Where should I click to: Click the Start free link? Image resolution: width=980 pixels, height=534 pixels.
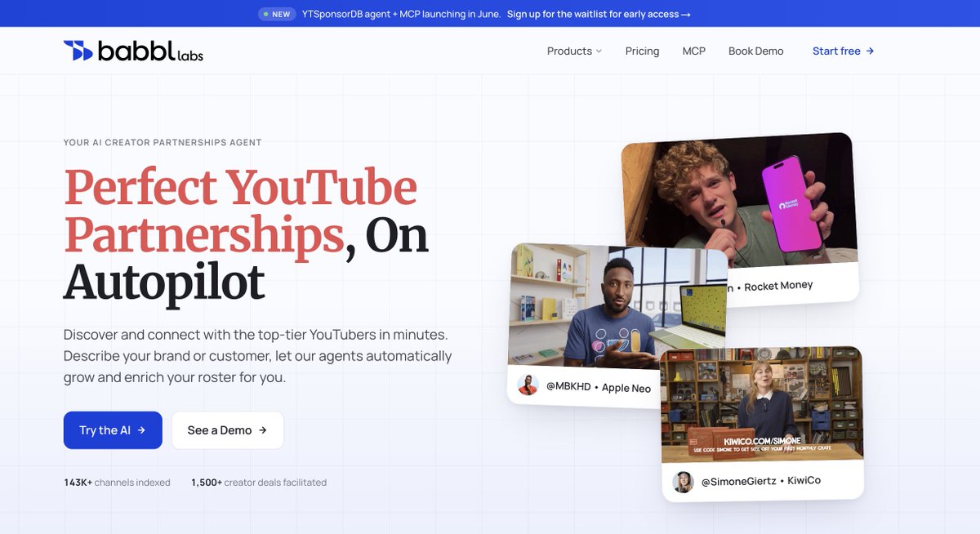click(844, 51)
